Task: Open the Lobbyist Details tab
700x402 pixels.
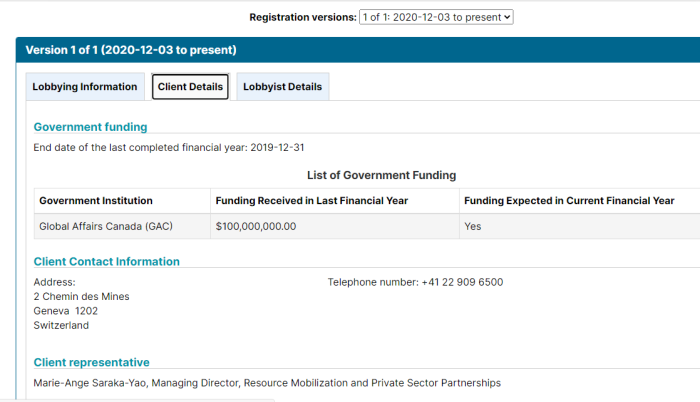Action: (283, 87)
